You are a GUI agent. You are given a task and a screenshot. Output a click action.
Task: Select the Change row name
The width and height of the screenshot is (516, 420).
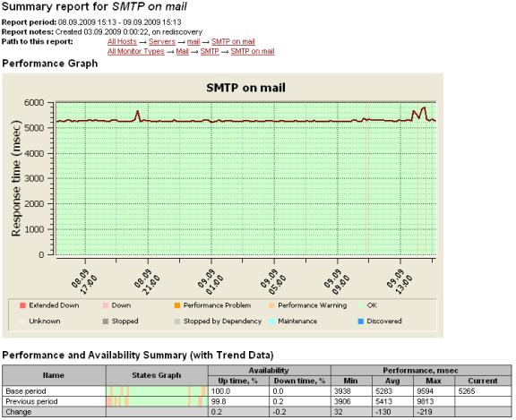(x=19, y=412)
